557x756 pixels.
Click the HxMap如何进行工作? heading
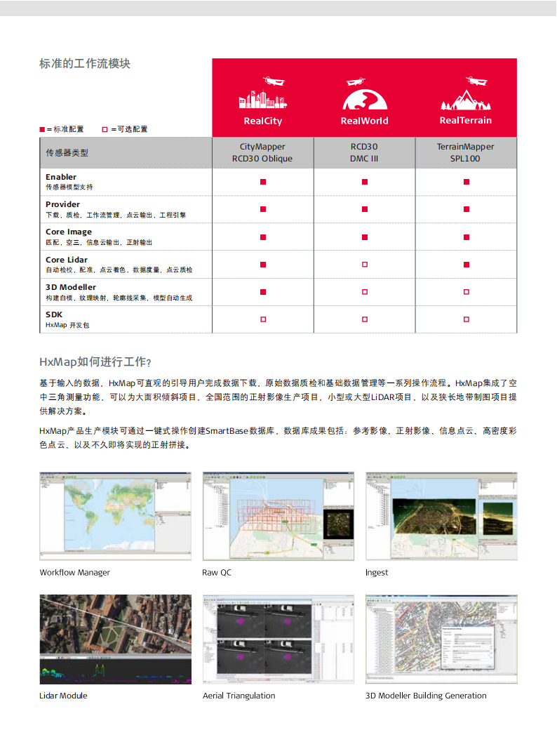95,362
